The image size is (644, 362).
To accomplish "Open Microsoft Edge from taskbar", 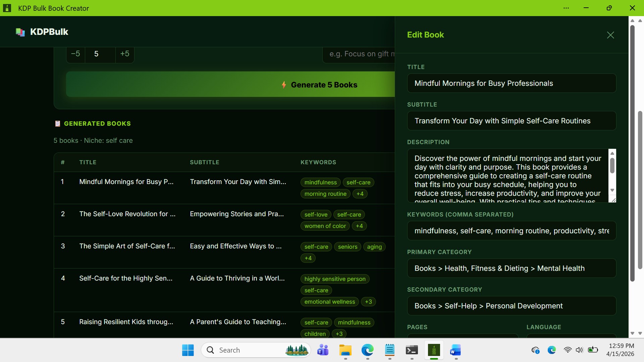I will pyautogui.click(x=367, y=350).
